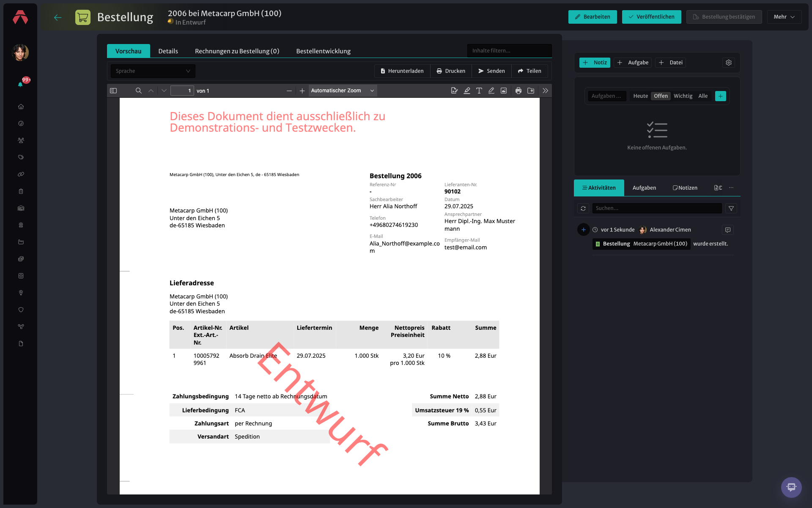The image size is (812, 508).
Task: Select the Alle task filter
Action: (703, 96)
